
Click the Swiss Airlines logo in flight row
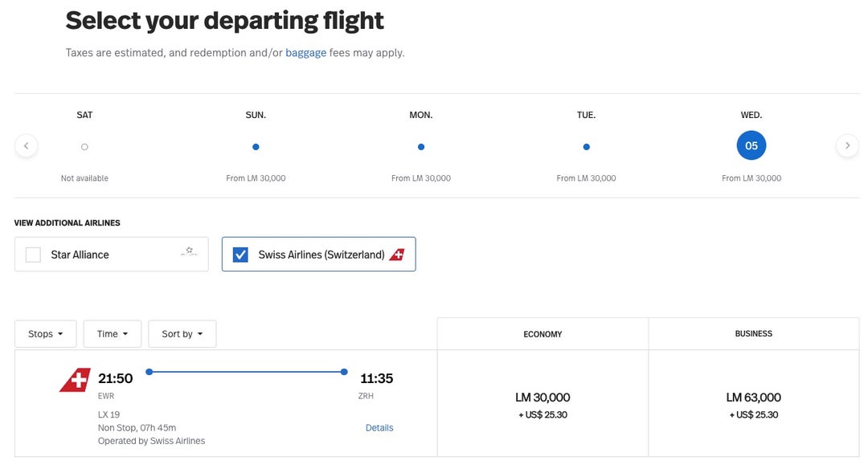click(x=76, y=380)
